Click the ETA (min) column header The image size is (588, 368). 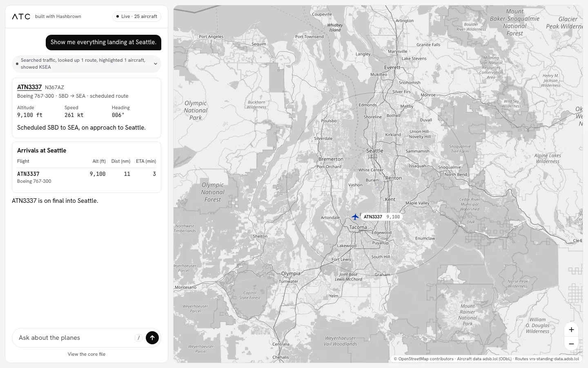[x=146, y=161]
